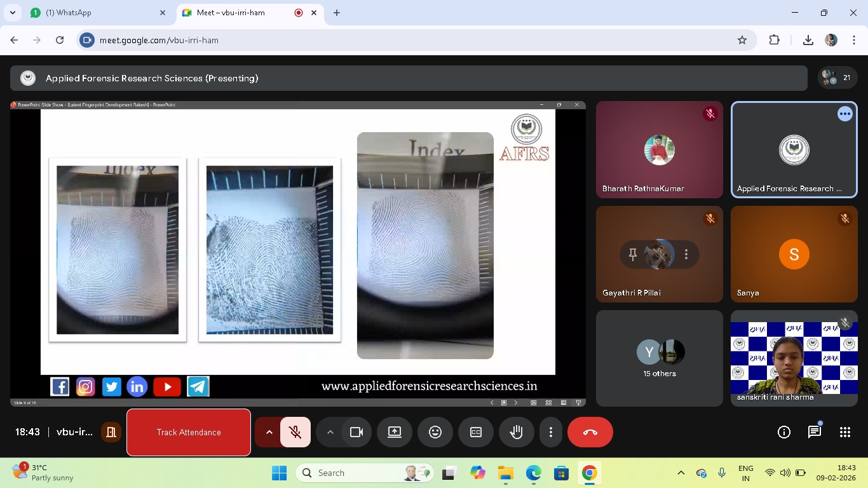Image resolution: width=868 pixels, height=488 pixels.
Task: Open meeting details info icon
Action: pos(784,432)
